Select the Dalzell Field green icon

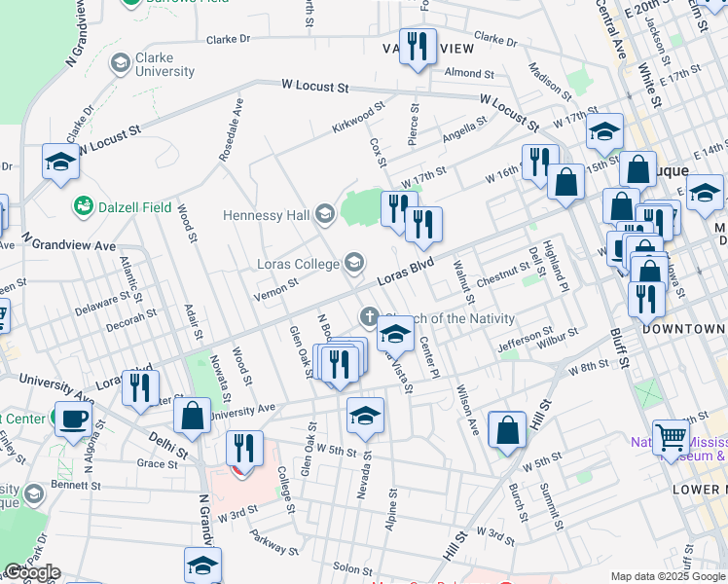click(x=83, y=206)
